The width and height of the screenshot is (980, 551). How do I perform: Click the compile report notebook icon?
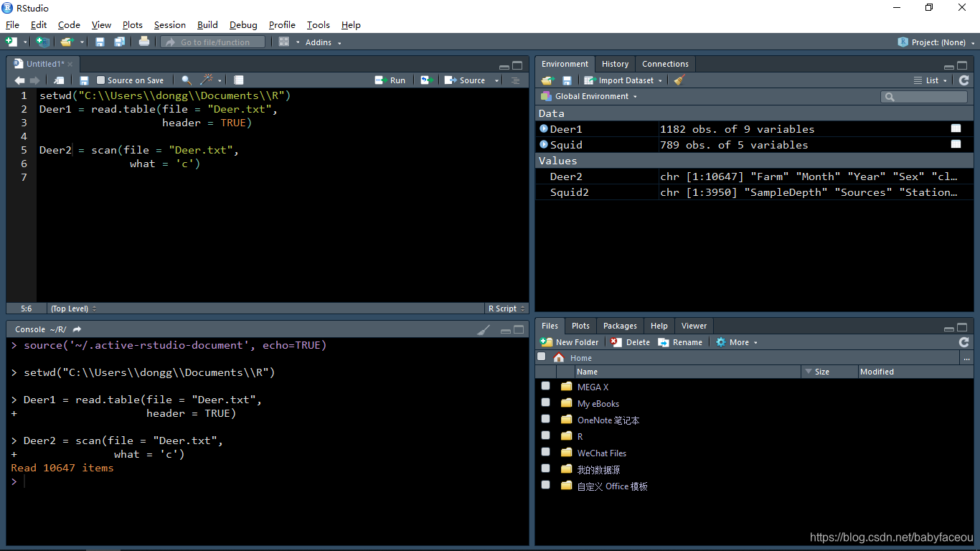pos(239,80)
